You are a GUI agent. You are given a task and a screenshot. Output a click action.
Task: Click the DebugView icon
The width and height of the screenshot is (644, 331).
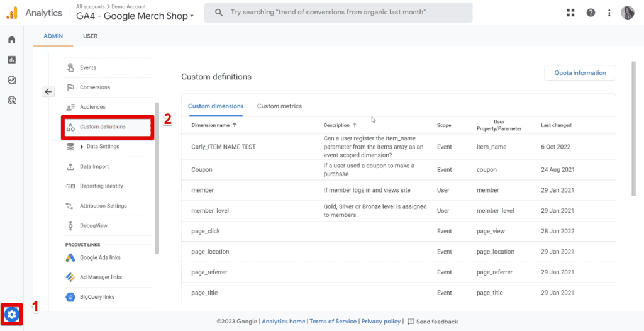(x=70, y=226)
